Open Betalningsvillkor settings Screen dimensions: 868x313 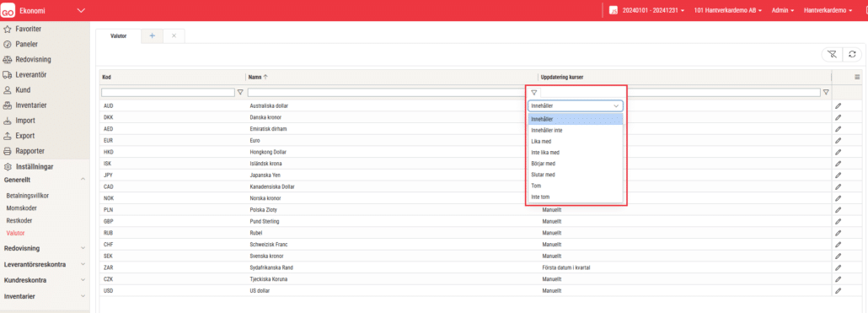point(28,196)
